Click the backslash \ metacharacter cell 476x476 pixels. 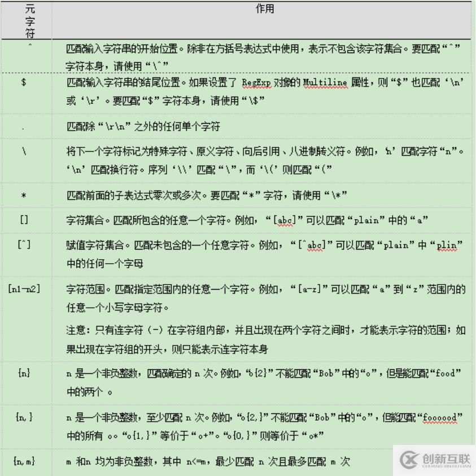tap(27, 160)
